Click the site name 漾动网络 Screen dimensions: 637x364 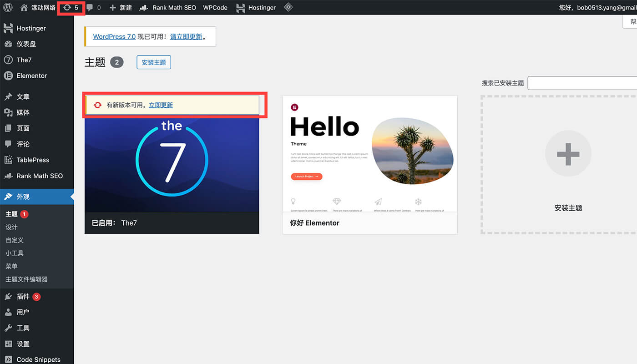tap(43, 7)
